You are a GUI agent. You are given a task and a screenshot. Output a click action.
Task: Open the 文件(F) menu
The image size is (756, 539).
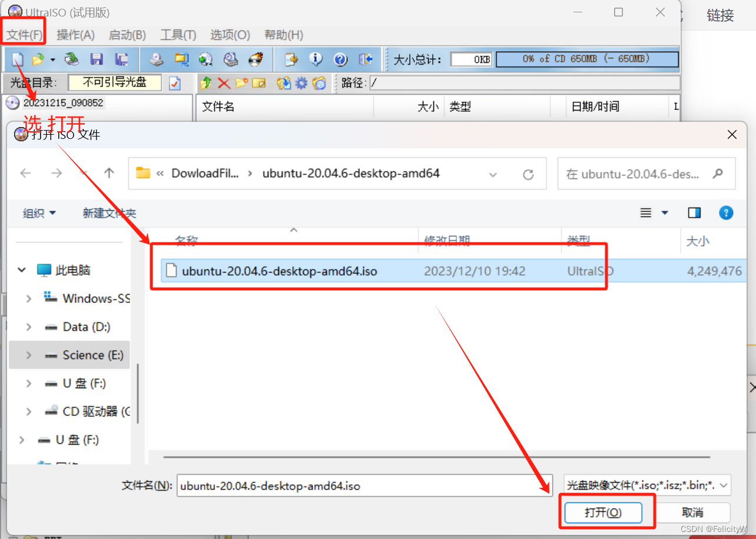(x=25, y=35)
